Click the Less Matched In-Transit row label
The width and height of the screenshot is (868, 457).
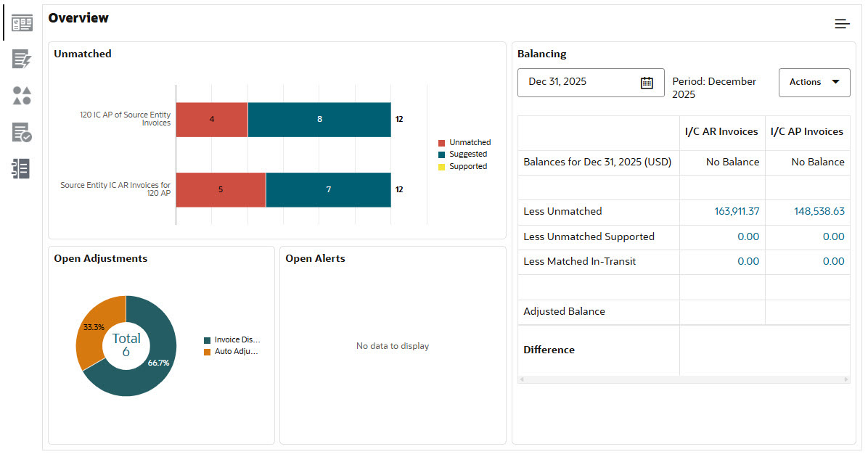[x=580, y=261]
